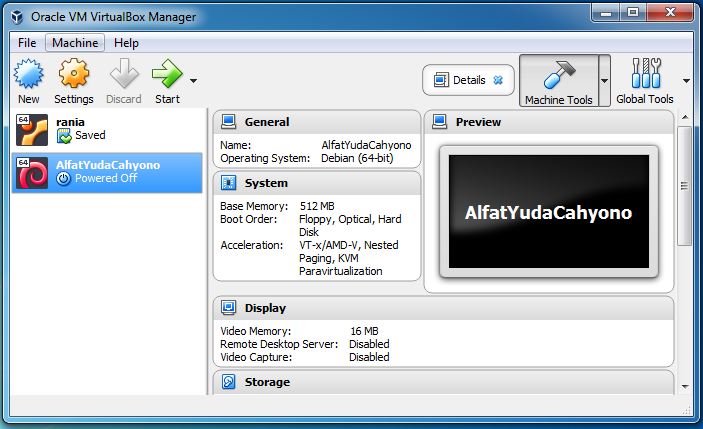Screen dimensions: 703x429
Task: Open the Storage section header link
Action: [267, 382]
